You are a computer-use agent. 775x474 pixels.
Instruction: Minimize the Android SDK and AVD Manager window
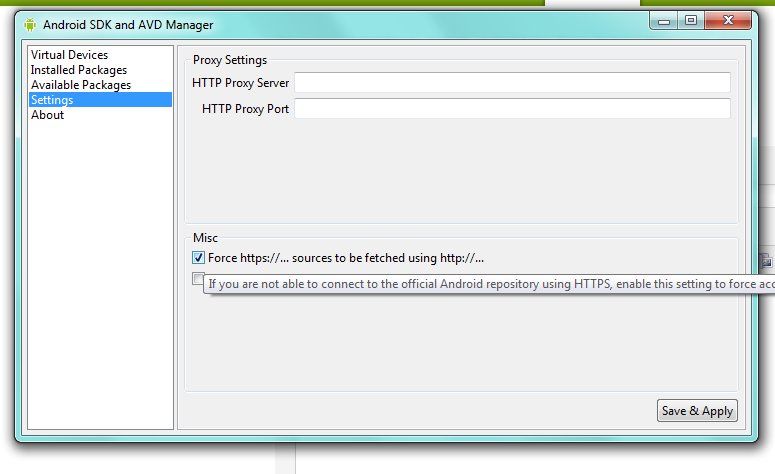tap(664, 21)
